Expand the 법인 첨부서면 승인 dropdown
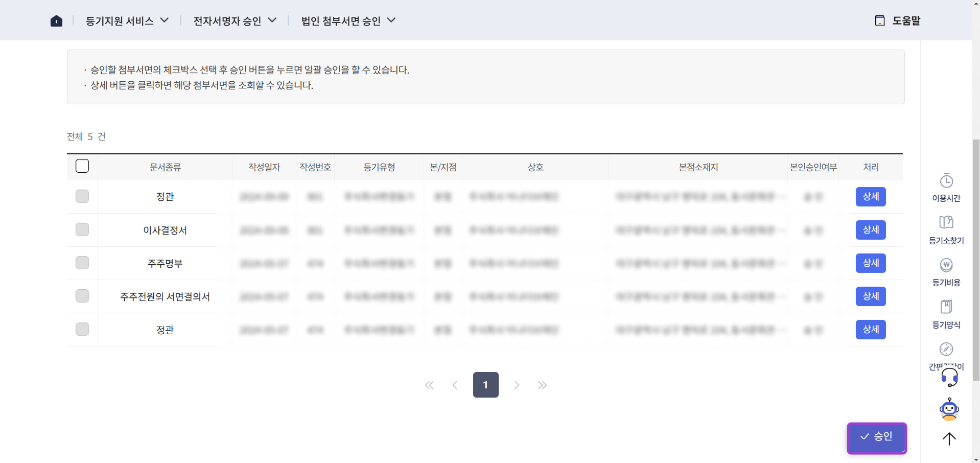Image resolution: width=980 pixels, height=463 pixels. (x=348, y=21)
